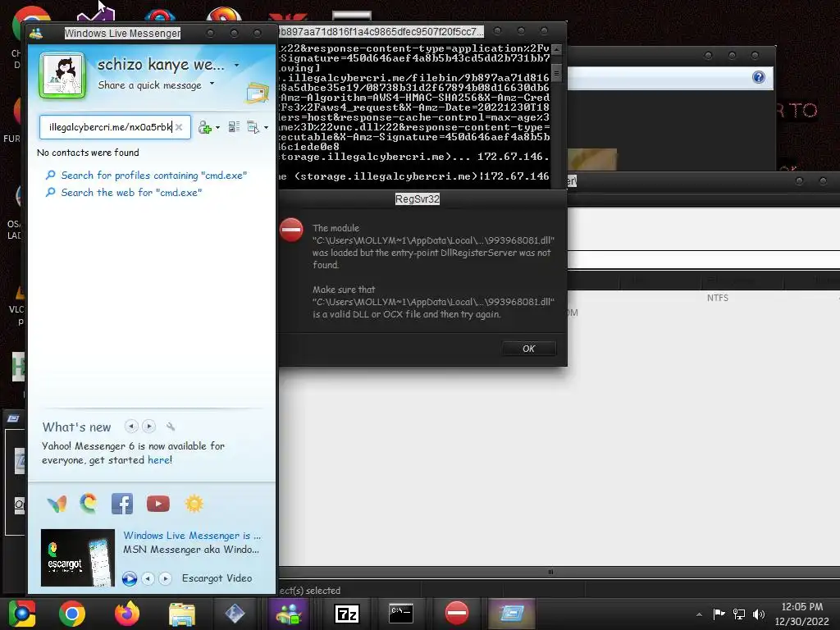Open the MSN butterfly icon
The image size is (840, 630).
point(57,504)
